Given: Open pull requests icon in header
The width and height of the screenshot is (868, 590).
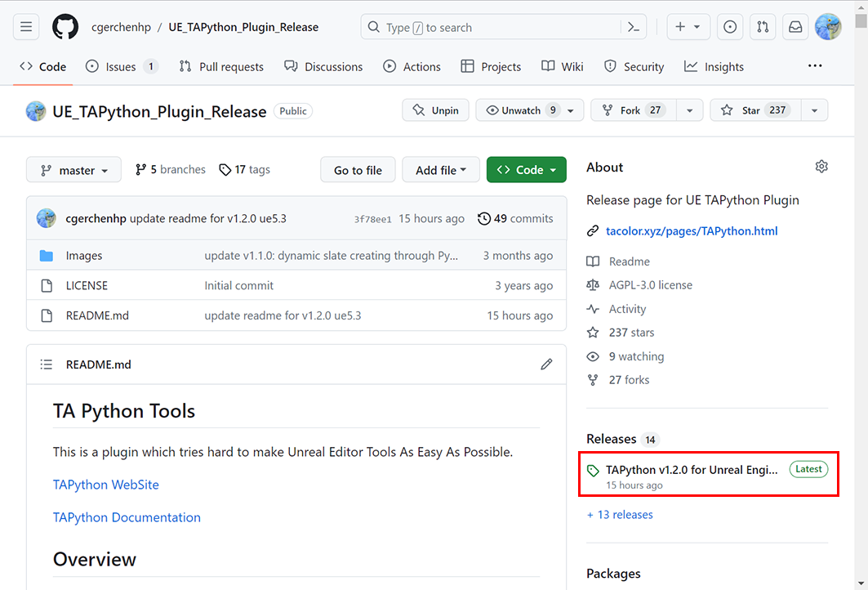Looking at the screenshot, I should coord(763,27).
